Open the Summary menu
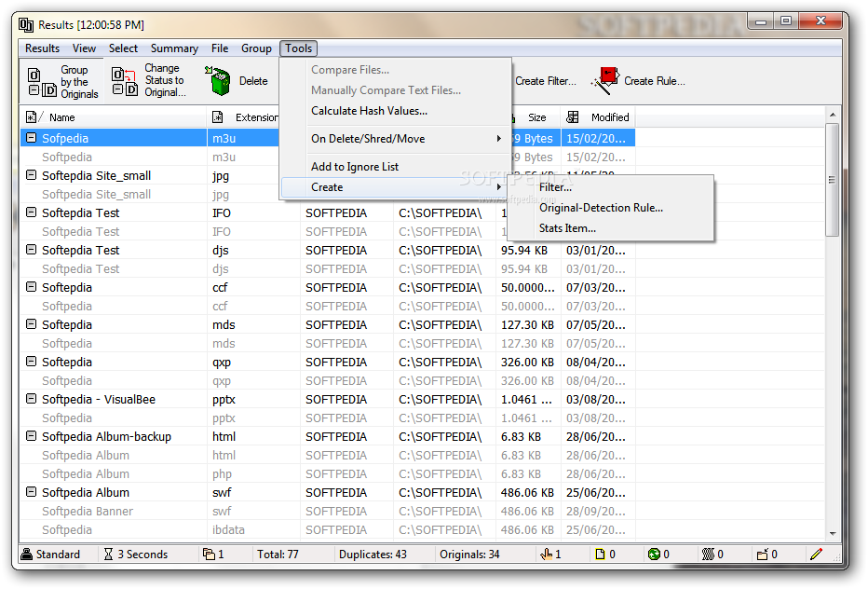The width and height of the screenshot is (868, 589). coord(174,48)
